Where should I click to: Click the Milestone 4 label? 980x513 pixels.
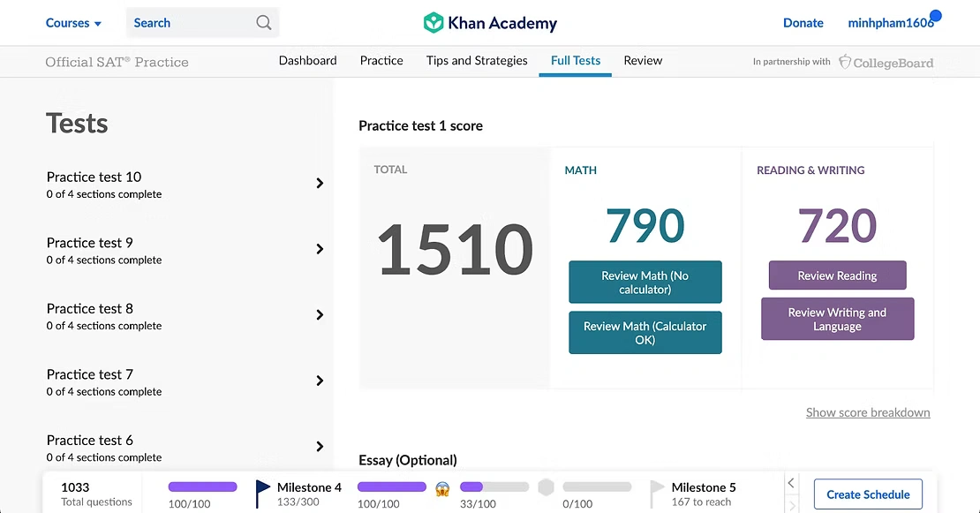coord(309,487)
